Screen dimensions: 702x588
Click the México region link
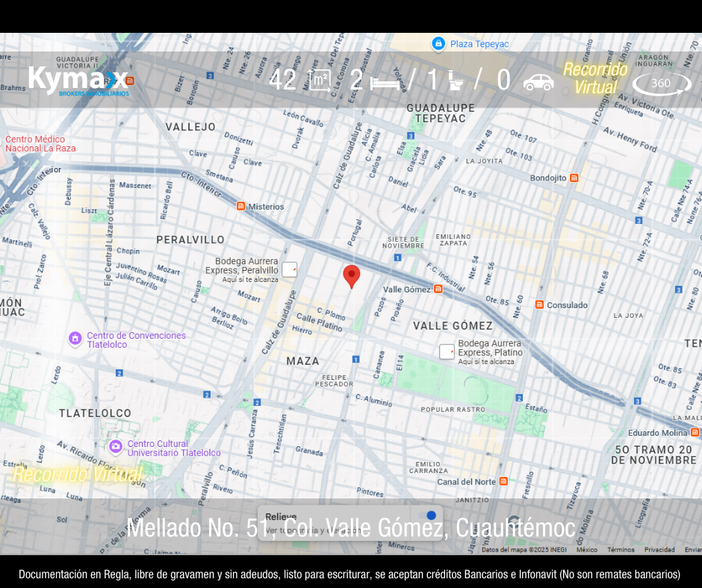pyautogui.click(x=587, y=549)
